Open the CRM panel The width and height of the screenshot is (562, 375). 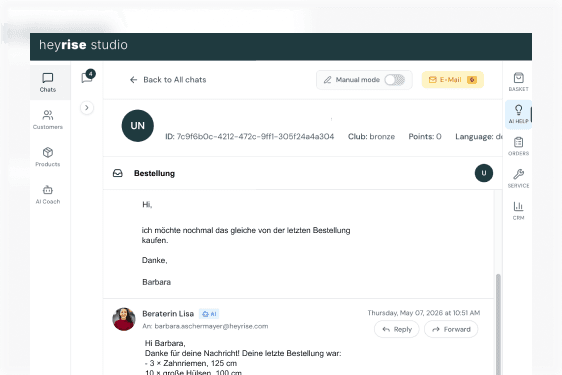[518, 210]
